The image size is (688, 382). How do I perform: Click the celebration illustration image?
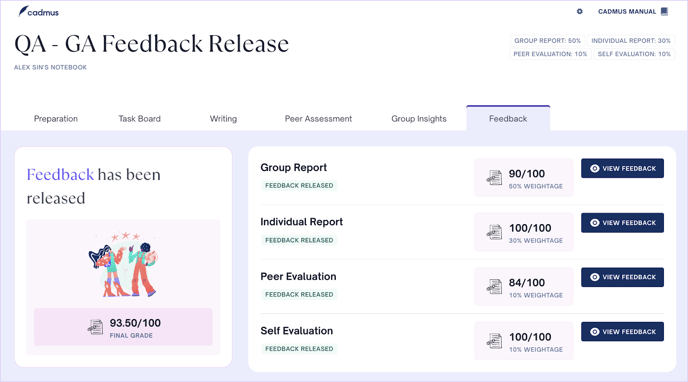click(x=123, y=264)
